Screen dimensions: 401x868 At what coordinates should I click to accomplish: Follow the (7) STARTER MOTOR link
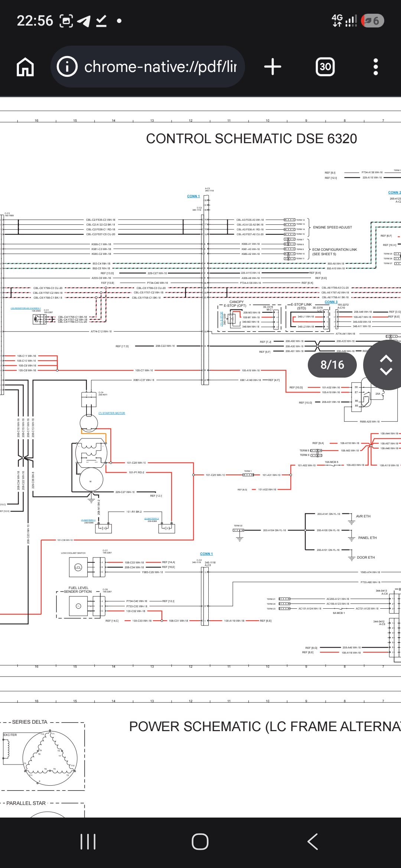point(112,413)
